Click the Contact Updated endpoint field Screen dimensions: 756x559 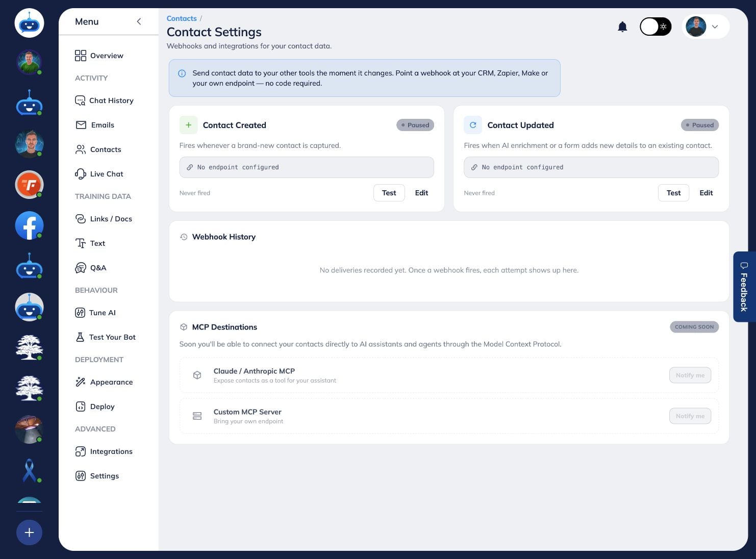[x=591, y=167]
